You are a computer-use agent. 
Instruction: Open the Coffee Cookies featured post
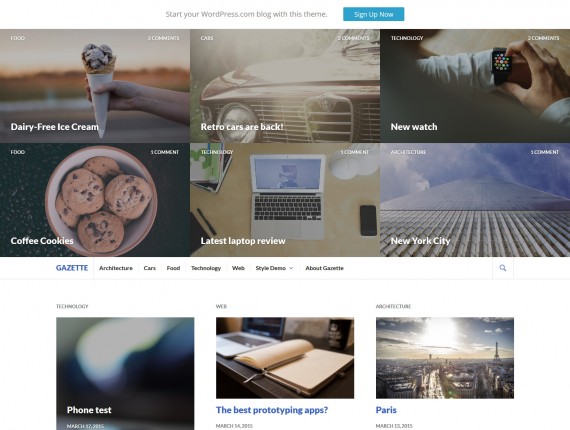(x=42, y=241)
